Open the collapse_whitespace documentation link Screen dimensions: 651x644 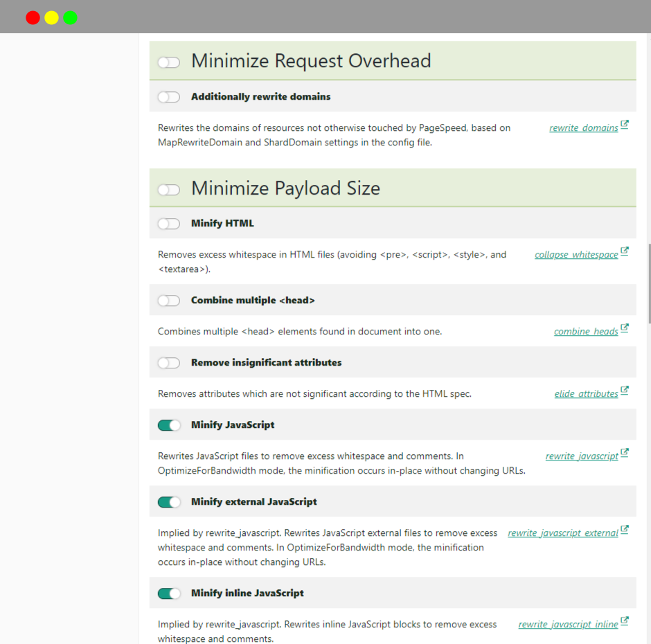576,255
